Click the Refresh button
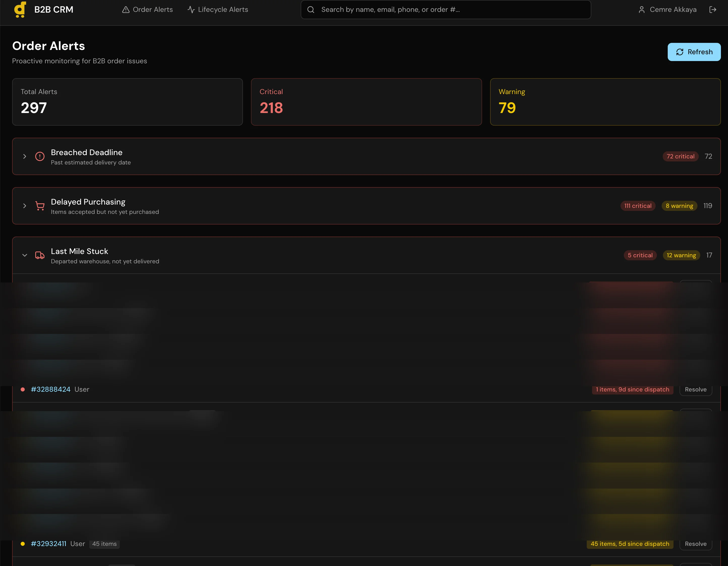 pos(694,52)
